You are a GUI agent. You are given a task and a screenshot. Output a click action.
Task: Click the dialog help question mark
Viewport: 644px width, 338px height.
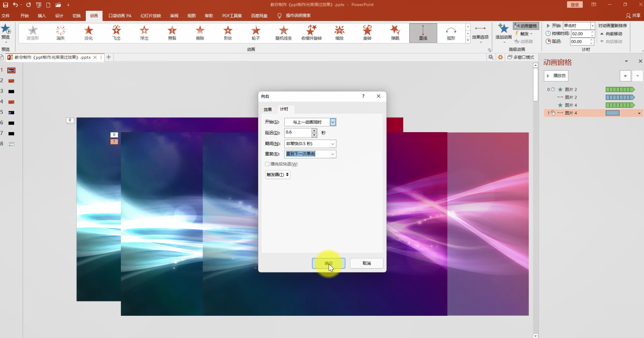click(x=363, y=96)
